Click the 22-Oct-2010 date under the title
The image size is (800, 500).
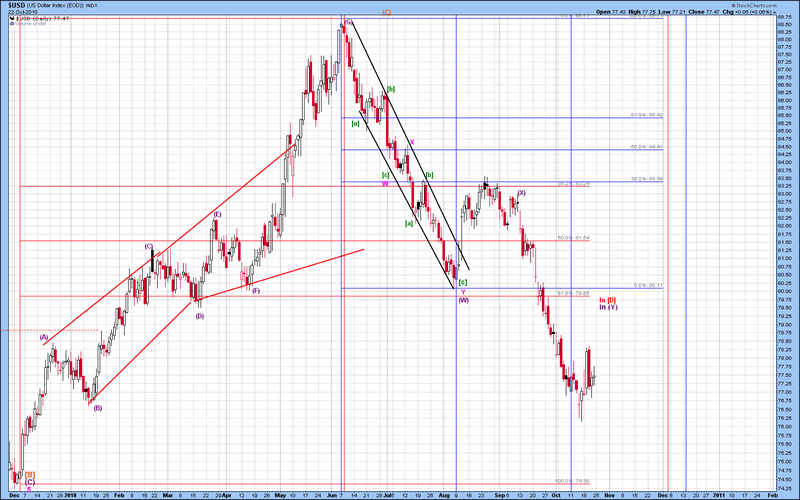(23, 12)
